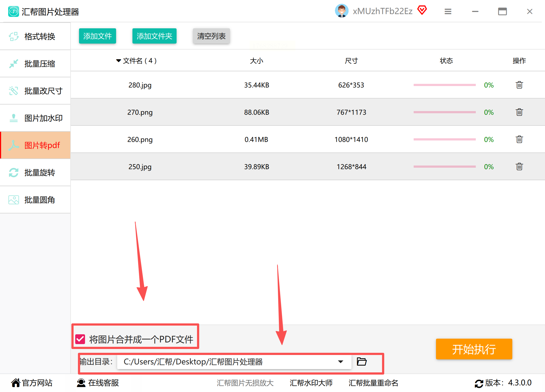Image resolution: width=545 pixels, height=392 pixels.
Task: Open output folder browse icon
Action: [362, 362]
